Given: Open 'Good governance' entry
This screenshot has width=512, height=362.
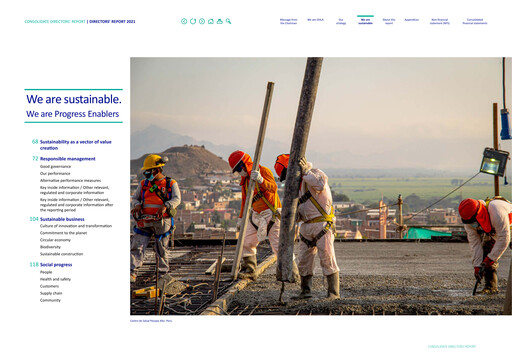Looking at the screenshot, I should (55, 166).
